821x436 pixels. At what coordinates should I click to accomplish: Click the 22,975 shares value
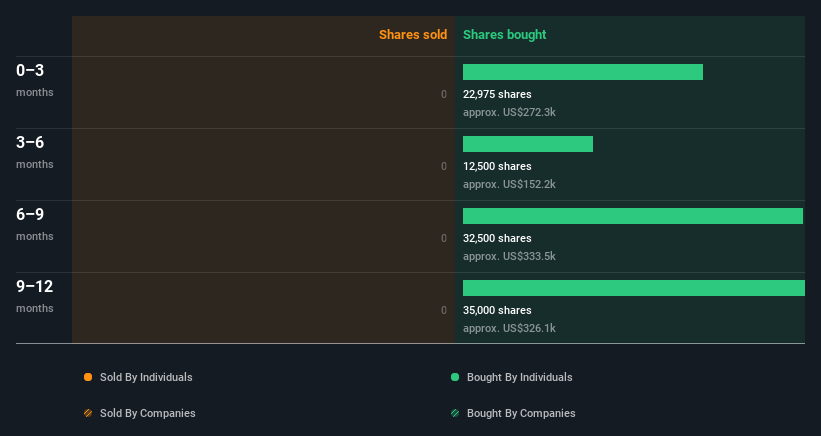497,94
